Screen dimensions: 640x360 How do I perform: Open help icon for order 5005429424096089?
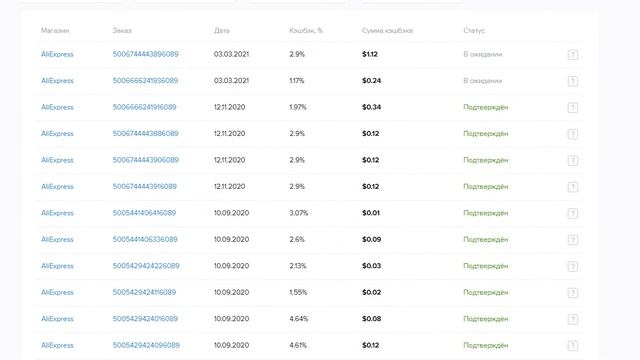[573, 346]
